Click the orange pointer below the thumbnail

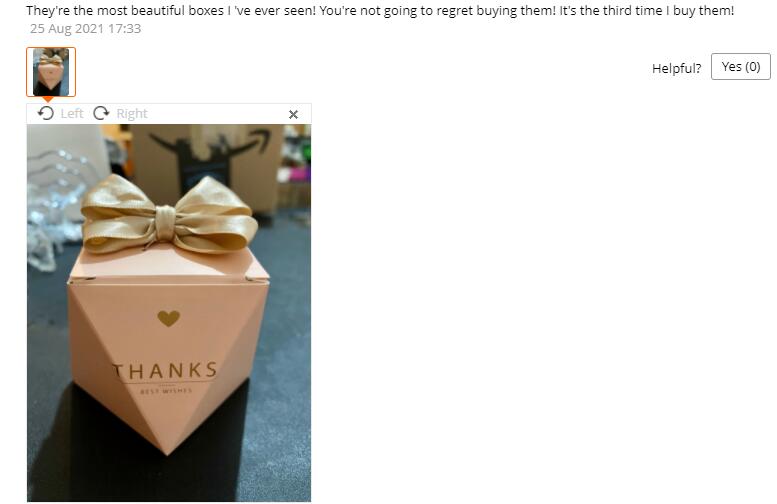tap(48, 100)
